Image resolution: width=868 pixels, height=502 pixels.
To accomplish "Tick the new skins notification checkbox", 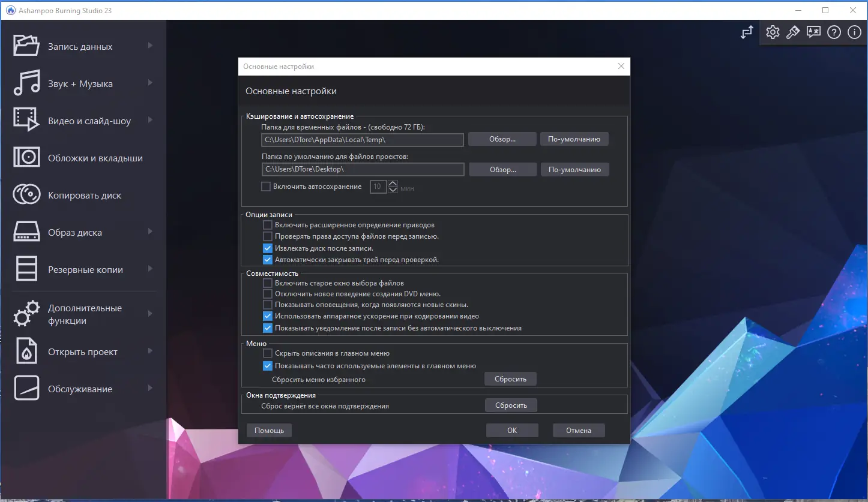I will (x=268, y=305).
